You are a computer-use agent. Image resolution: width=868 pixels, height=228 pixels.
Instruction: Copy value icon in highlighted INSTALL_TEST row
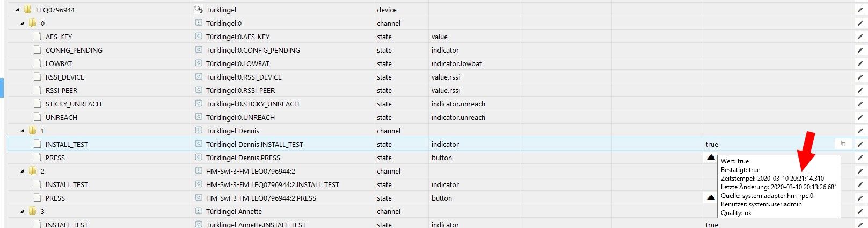843,144
